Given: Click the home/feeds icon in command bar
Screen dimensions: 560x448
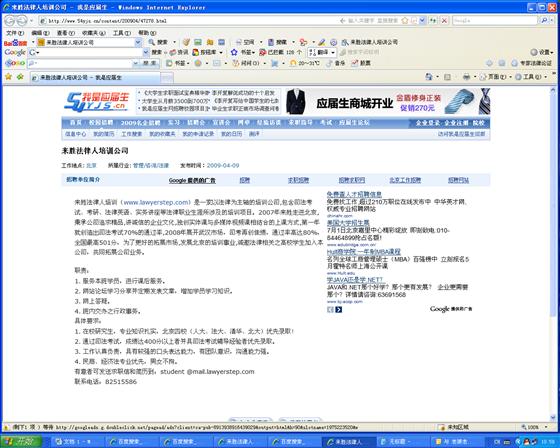Looking at the screenshot, I should [429, 77].
